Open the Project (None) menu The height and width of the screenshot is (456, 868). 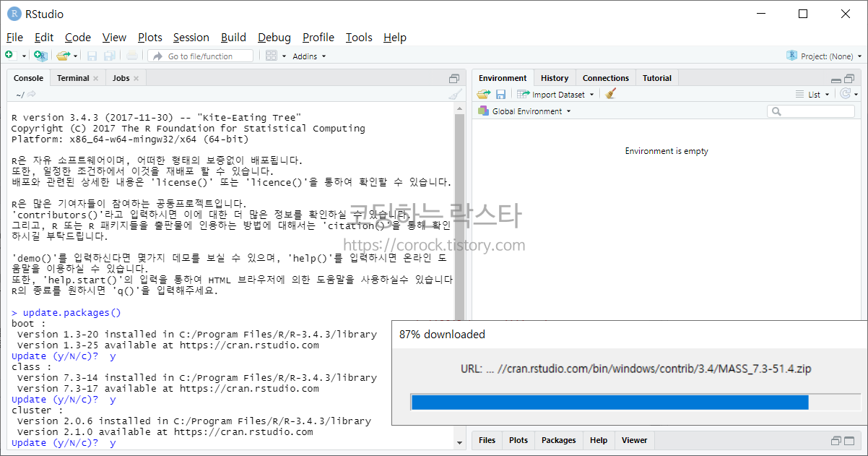824,56
